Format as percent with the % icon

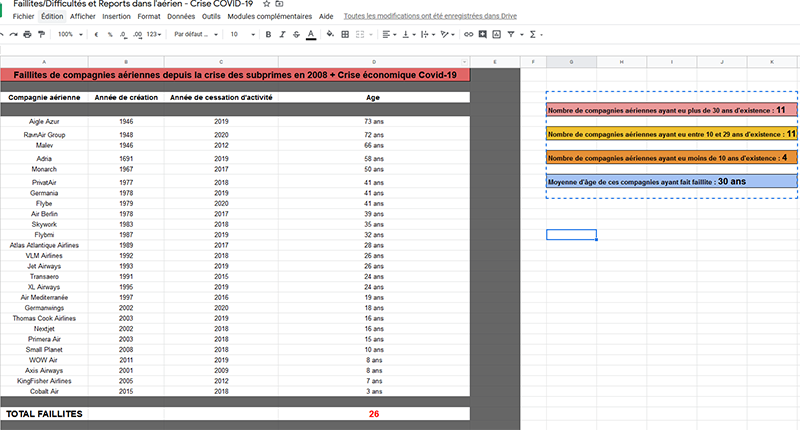click(110, 34)
